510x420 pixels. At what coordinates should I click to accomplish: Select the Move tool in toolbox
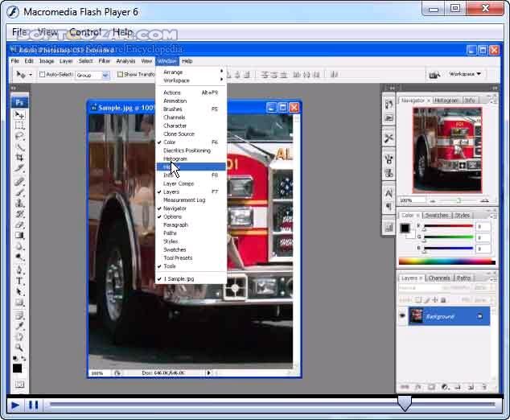(19, 115)
